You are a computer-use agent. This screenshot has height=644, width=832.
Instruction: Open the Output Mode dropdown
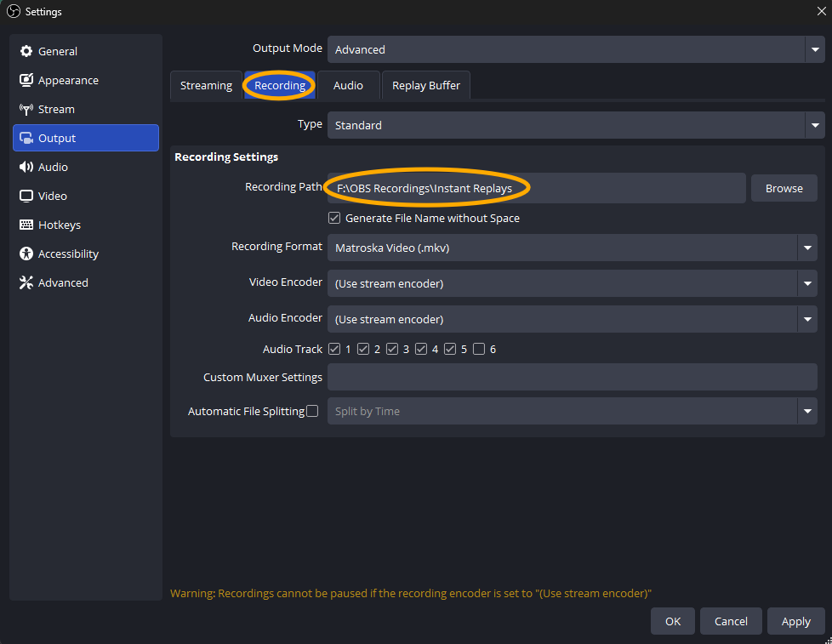click(x=576, y=49)
